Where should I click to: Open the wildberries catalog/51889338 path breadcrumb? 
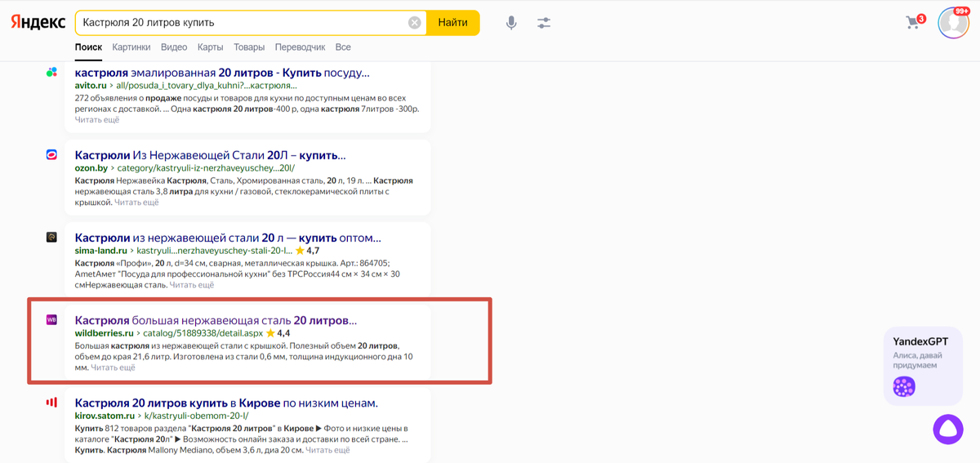click(x=203, y=333)
